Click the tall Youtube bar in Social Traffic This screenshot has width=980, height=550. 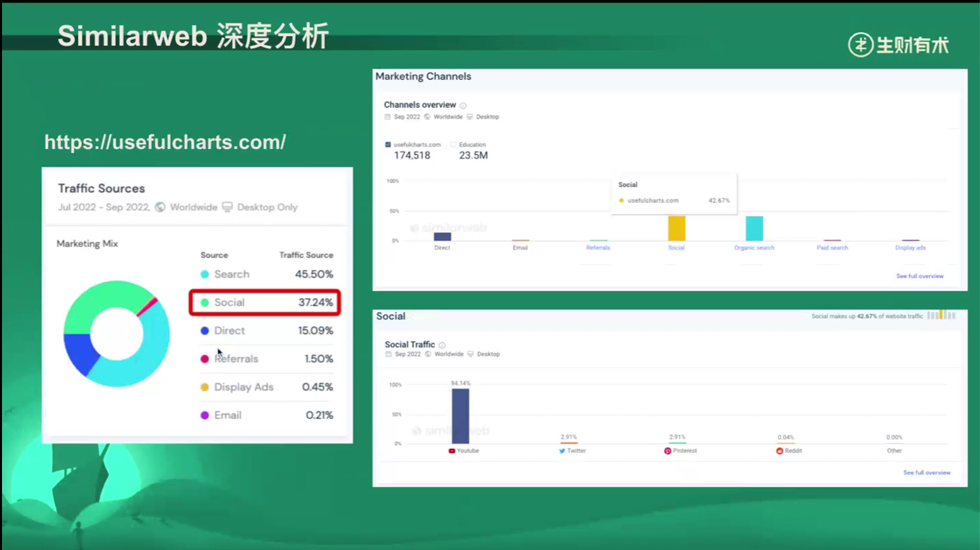click(460, 416)
